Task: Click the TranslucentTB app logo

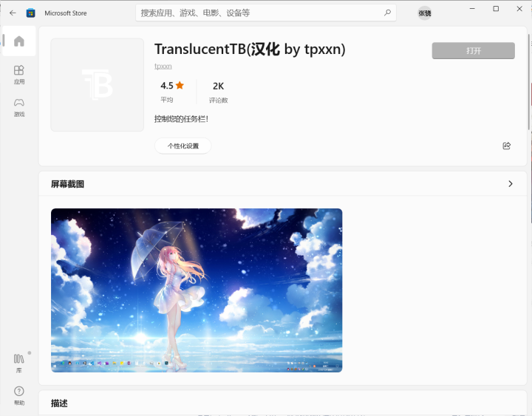Action: (98, 84)
